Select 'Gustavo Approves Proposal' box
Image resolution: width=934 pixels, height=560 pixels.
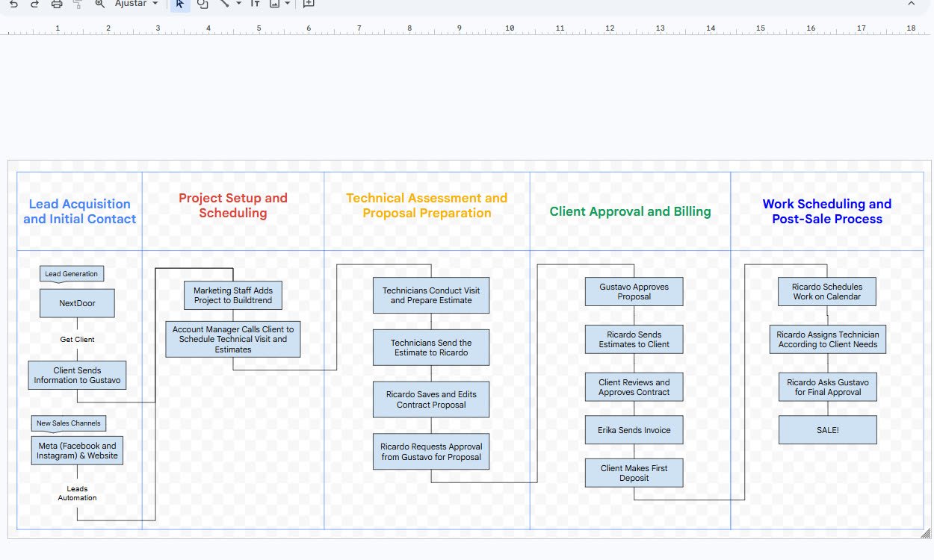click(634, 291)
